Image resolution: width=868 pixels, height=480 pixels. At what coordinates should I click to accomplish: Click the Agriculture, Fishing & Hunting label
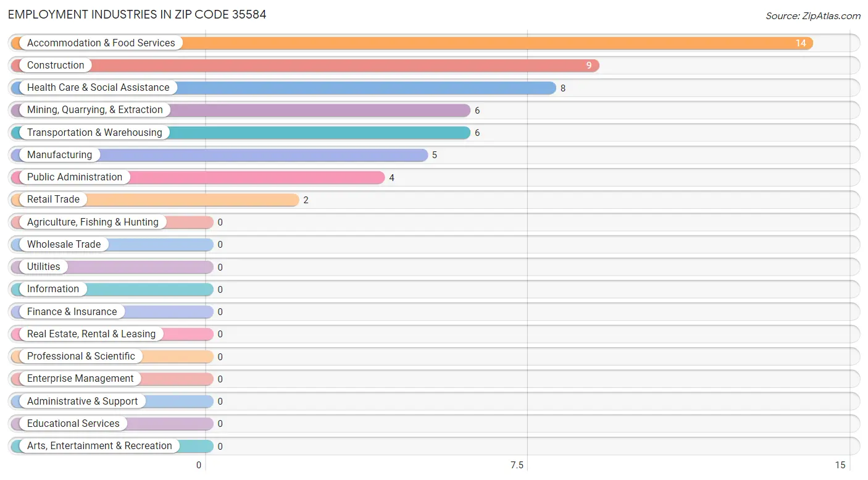pyautogui.click(x=93, y=222)
